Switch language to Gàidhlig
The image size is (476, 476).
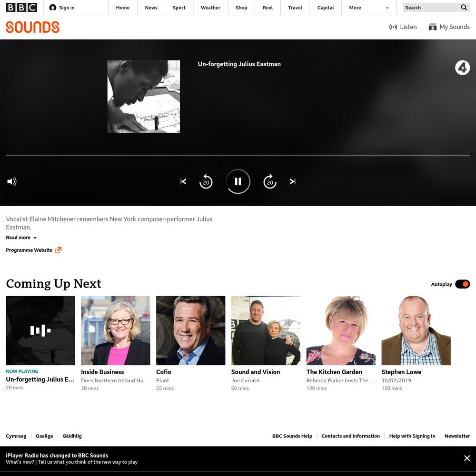click(72, 436)
